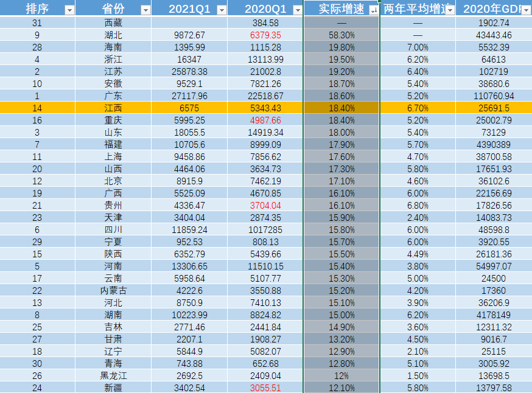This screenshot has height=393, width=532.
Task: Click 海南 two-year growth 7.00%
Action: 418,47
